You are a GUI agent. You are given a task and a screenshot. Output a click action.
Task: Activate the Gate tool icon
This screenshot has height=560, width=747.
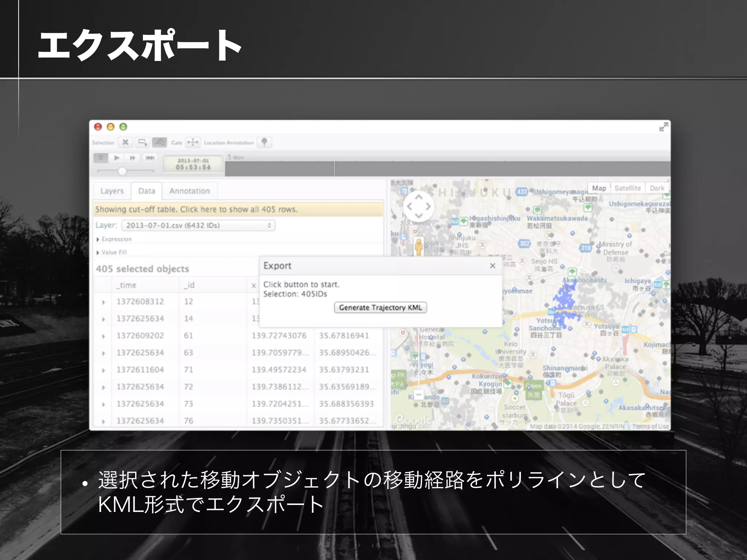pyautogui.click(x=193, y=142)
